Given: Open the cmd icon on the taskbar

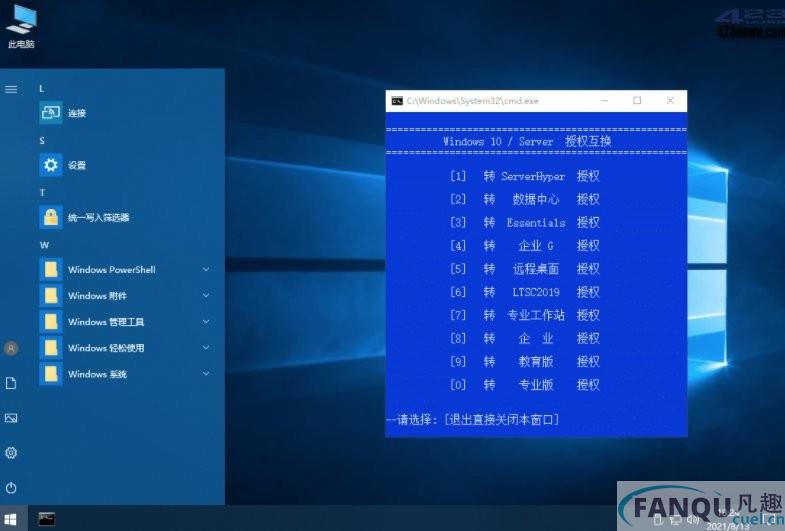Looking at the screenshot, I should click(47, 519).
